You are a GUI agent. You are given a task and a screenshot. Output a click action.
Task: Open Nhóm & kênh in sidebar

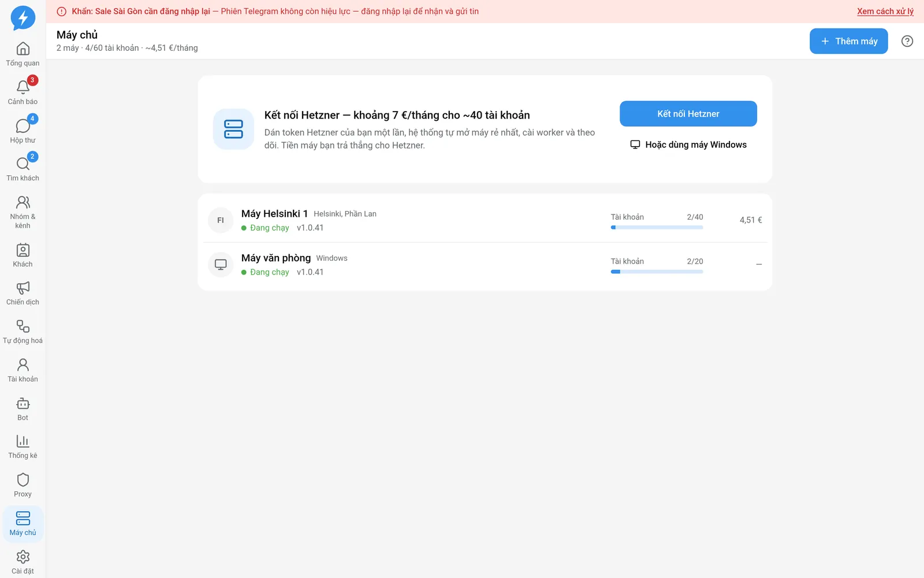coord(23,212)
